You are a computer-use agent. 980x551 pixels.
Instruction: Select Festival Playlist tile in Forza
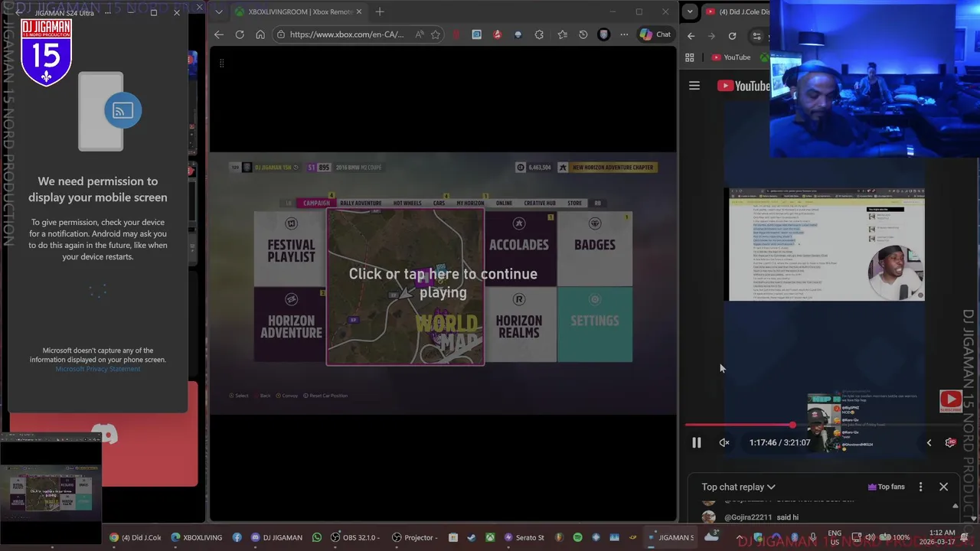(x=291, y=249)
